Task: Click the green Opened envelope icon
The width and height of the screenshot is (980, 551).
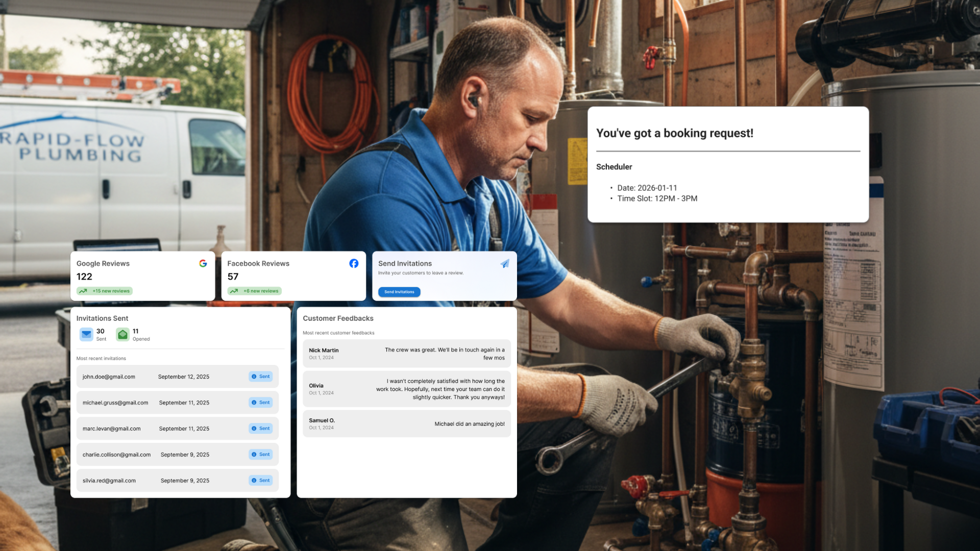Action: (x=123, y=335)
